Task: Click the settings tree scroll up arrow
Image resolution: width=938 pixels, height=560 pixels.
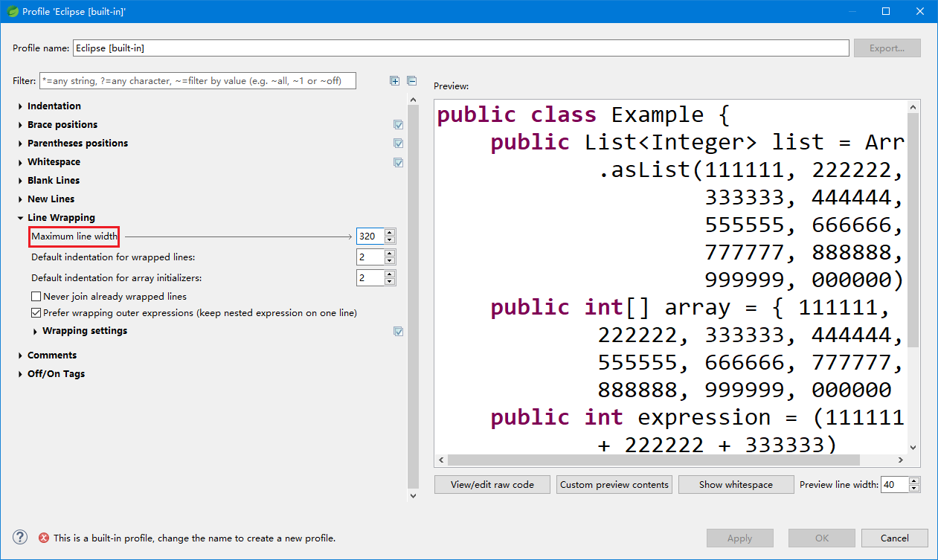Action: (414, 98)
